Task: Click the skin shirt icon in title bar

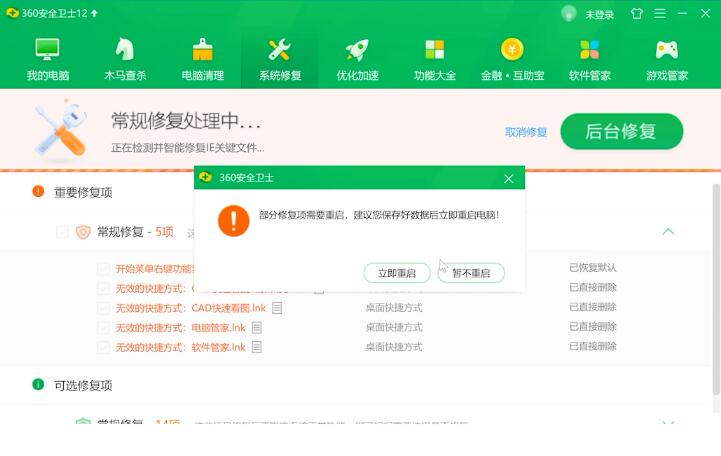Action: pos(637,13)
